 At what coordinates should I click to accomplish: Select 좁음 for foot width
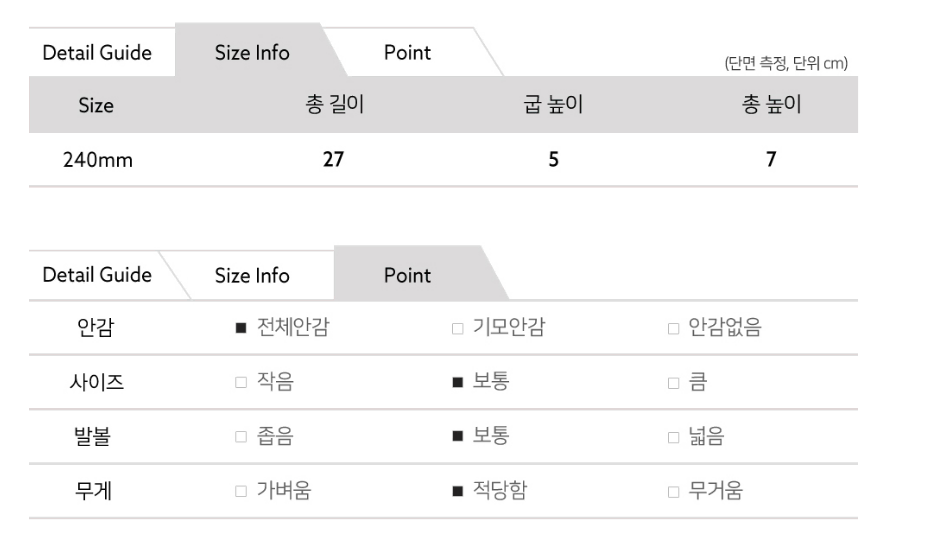(240, 436)
